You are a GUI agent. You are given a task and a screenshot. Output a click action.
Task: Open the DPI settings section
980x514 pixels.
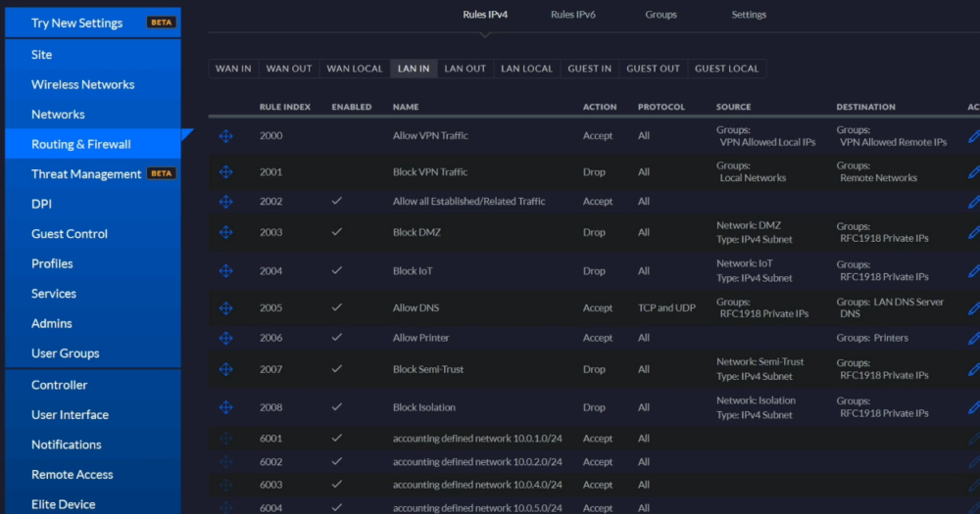[x=93, y=204]
